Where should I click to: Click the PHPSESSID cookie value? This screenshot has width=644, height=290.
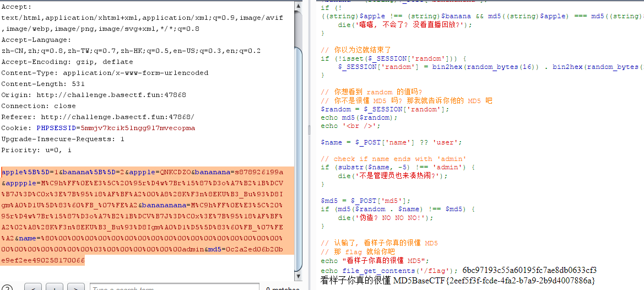point(116,128)
